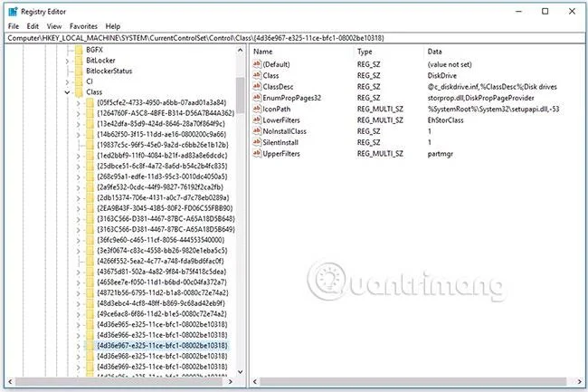Click folder icon of {1264760F-A5C8-4BFE-B314-D56A7B44A362}

point(90,113)
